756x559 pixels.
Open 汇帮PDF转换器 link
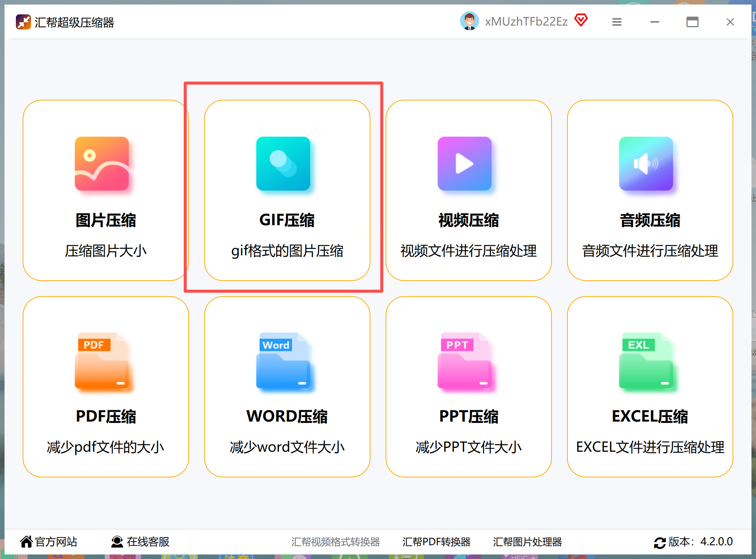(436, 542)
